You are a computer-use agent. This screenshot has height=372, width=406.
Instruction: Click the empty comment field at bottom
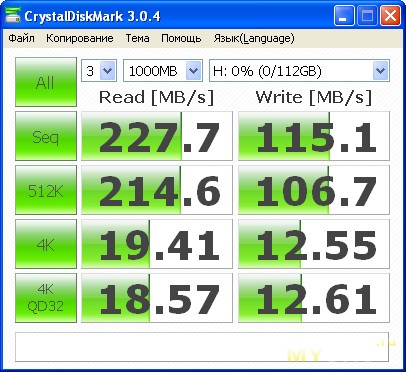(202, 347)
